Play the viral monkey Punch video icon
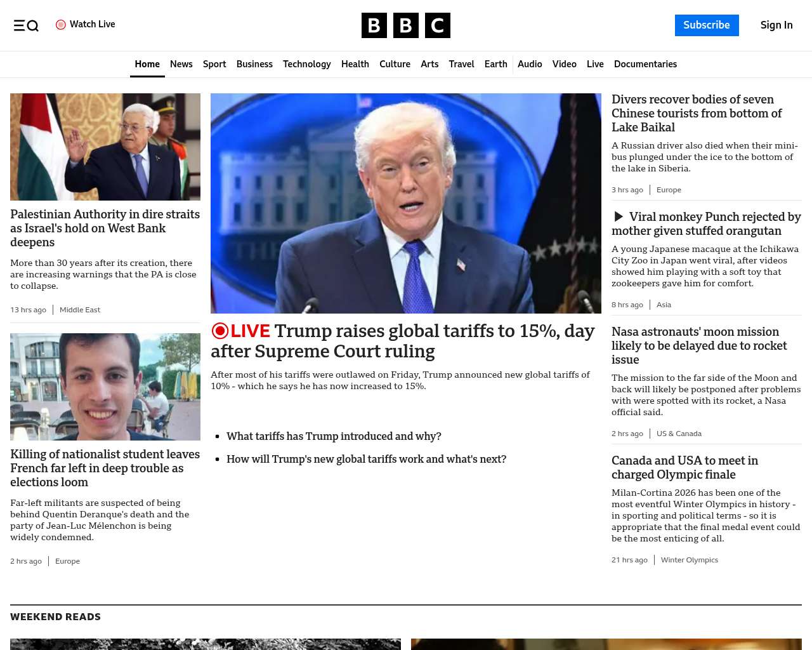812x650 pixels. click(619, 217)
